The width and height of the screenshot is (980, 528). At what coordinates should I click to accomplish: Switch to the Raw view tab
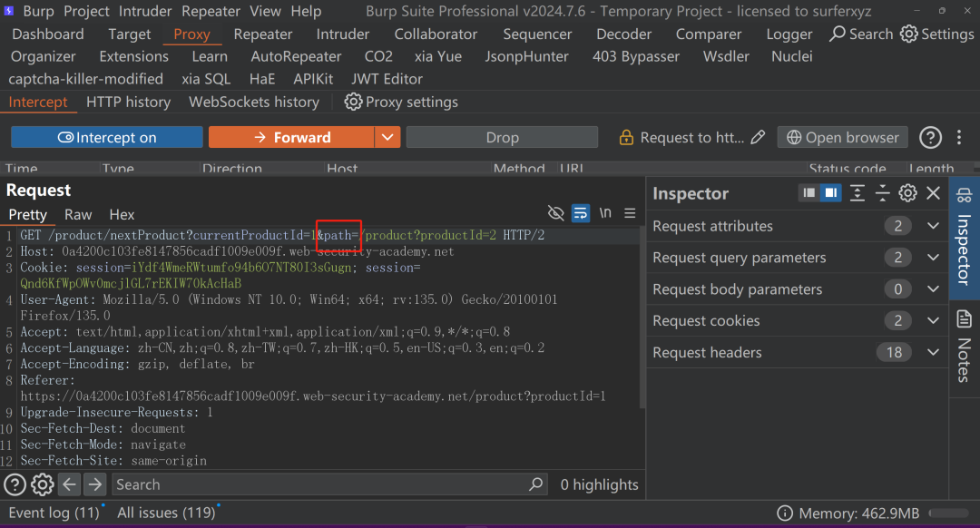coord(78,215)
